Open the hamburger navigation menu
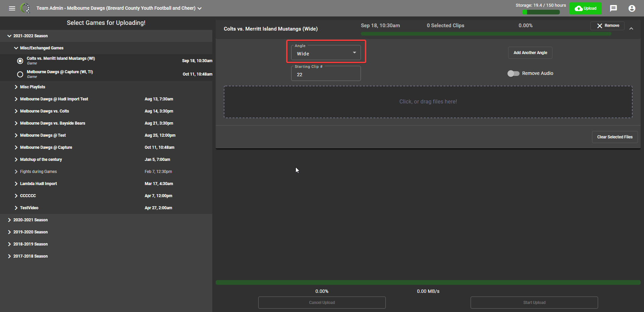Viewport: 644px width, 312px height. click(x=12, y=8)
